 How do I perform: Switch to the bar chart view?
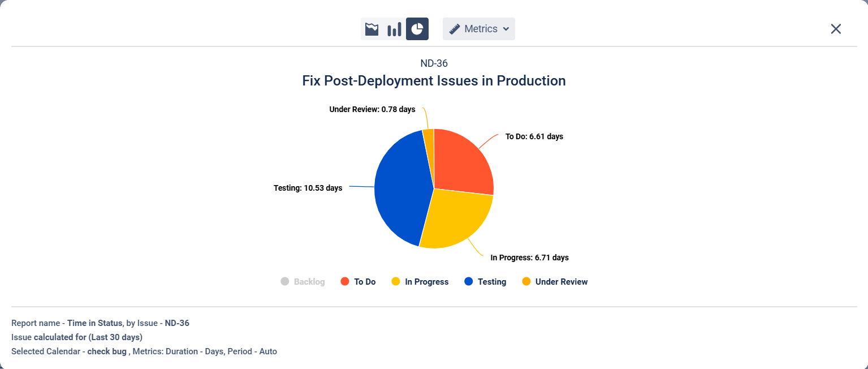(394, 29)
